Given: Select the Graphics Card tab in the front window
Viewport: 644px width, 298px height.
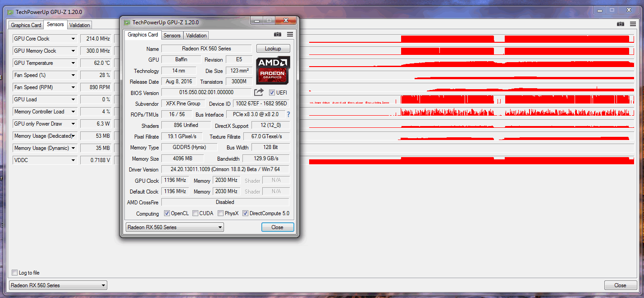Looking at the screenshot, I should 143,35.
